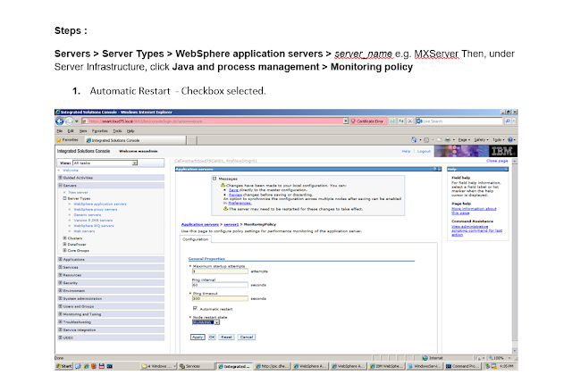Open the File menu
This screenshot has width=572, height=392.
point(59,130)
